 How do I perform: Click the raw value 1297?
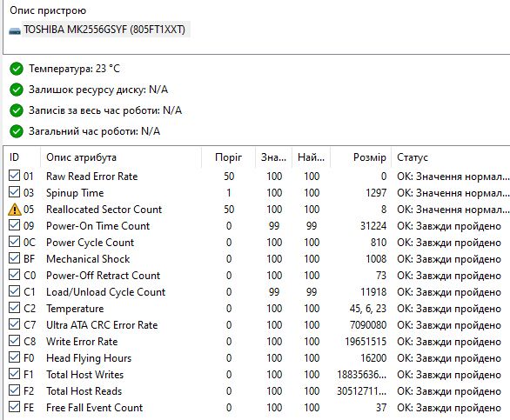(376, 193)
